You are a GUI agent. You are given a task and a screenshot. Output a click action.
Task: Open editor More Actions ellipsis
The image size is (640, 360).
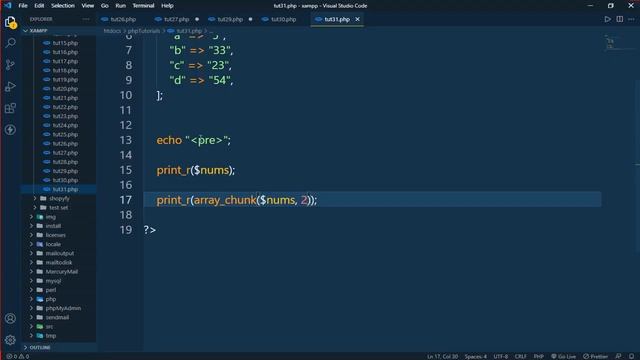[631, 19]
